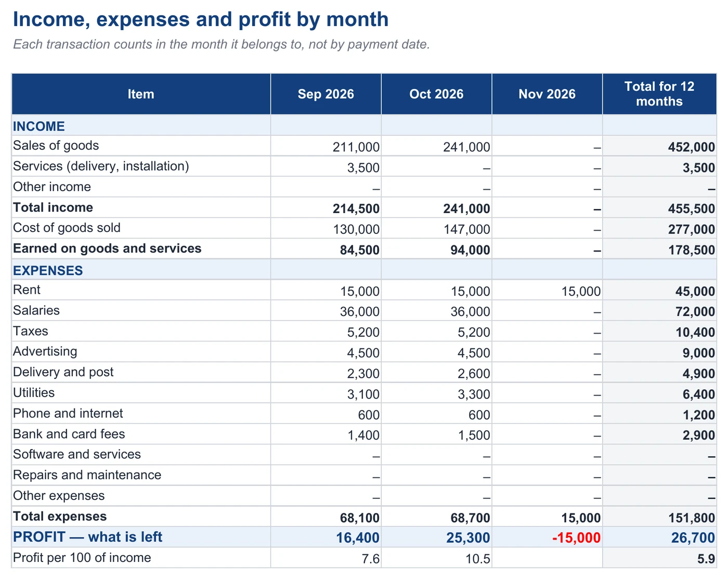
Task: Select the "Cost of goods sold" label
Action: click(x=67, y=228)
